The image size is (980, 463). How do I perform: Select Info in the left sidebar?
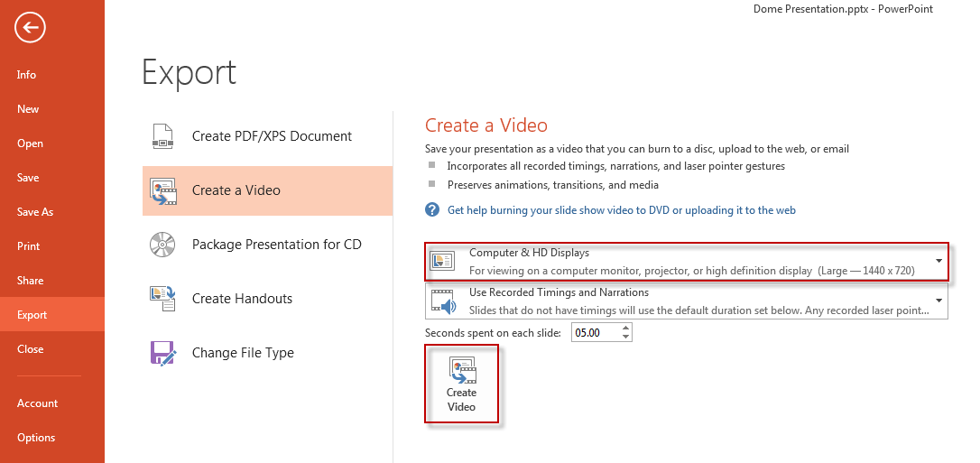click(27, 75)
